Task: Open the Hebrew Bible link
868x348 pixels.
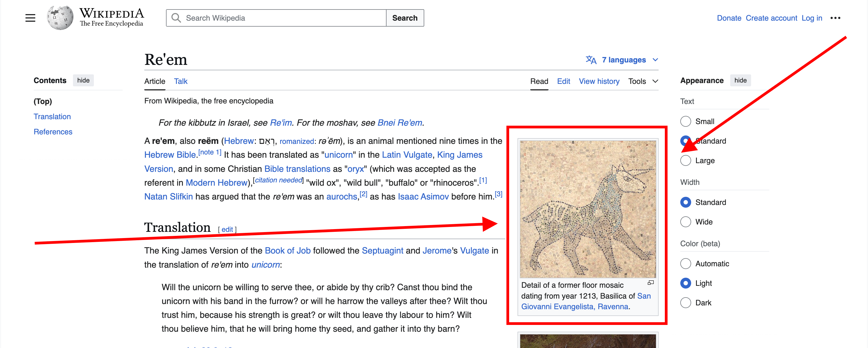Action: coord(170,154)
